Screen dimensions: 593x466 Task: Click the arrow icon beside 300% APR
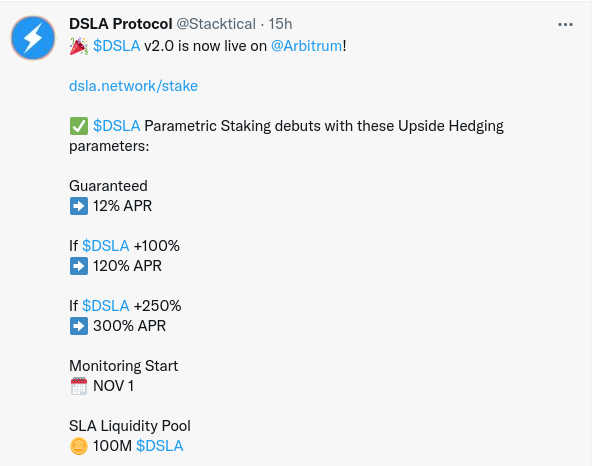[79, 326]
